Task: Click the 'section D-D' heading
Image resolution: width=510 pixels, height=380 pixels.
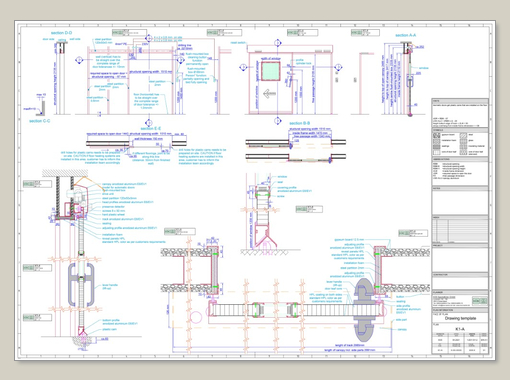Action: click(x=61, y=33)
